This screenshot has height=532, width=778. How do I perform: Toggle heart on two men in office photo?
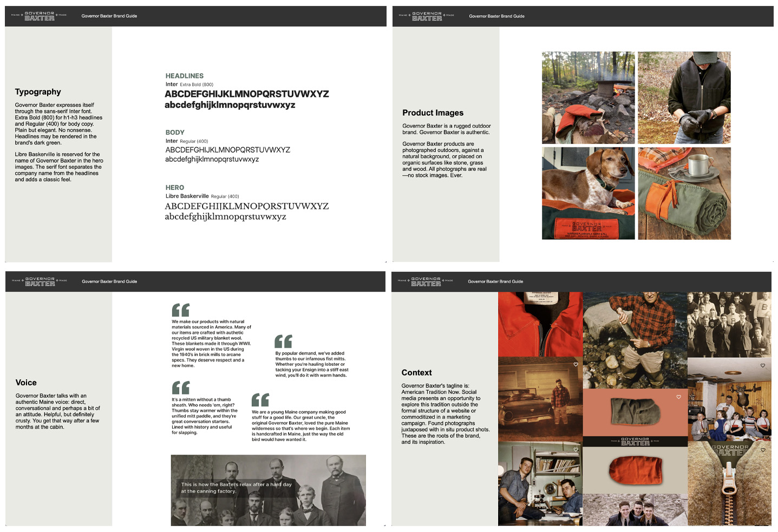(576, 450)
